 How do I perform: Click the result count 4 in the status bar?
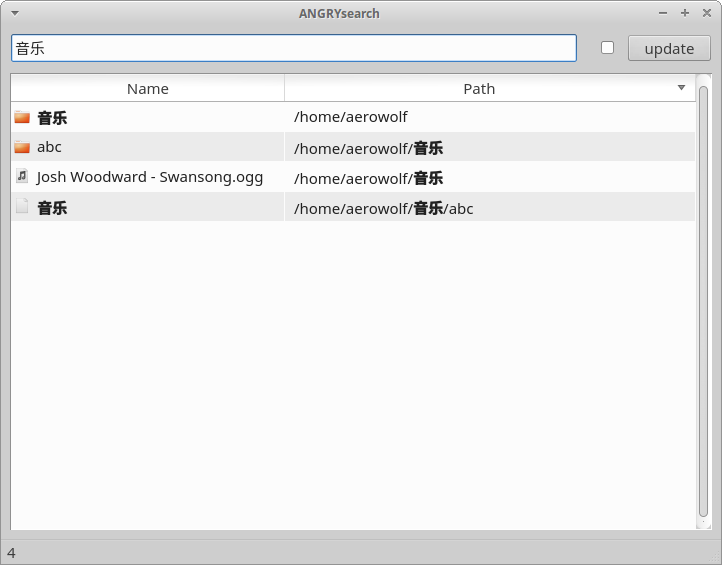coord(12,553)
